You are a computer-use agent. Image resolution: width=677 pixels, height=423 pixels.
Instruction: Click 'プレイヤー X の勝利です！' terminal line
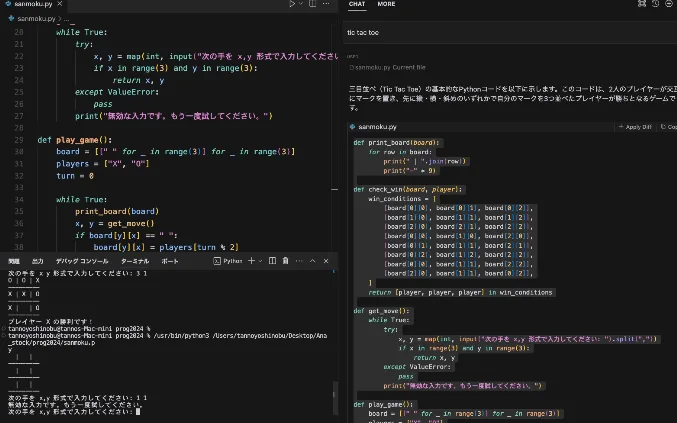click(50, 322)
